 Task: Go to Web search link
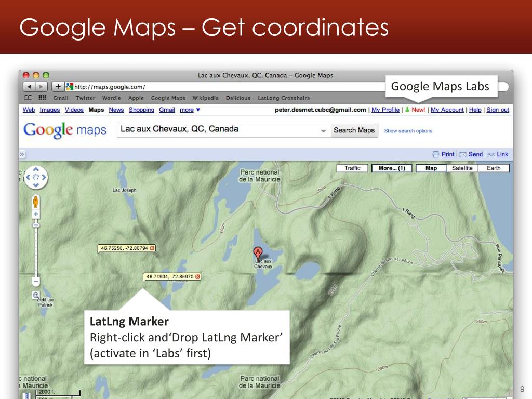click(29, 110)
